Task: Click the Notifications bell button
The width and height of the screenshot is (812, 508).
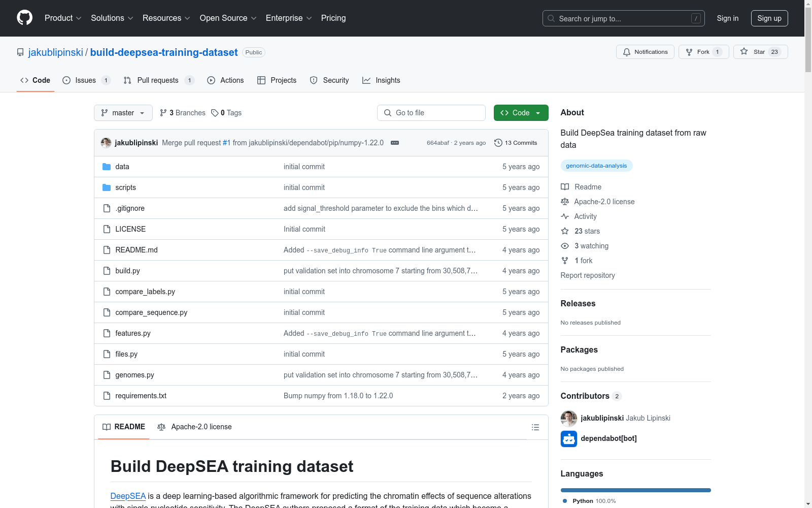Action: 645,52
